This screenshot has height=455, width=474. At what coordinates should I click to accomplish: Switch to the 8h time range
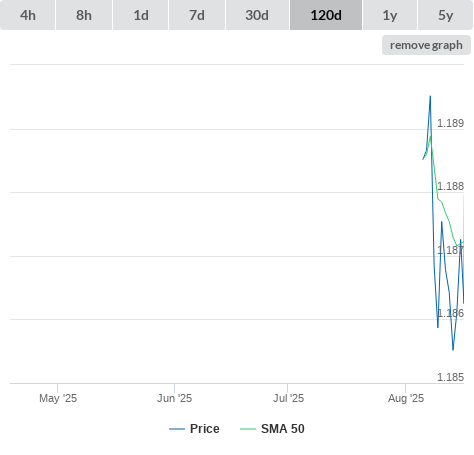pos(84,15)
